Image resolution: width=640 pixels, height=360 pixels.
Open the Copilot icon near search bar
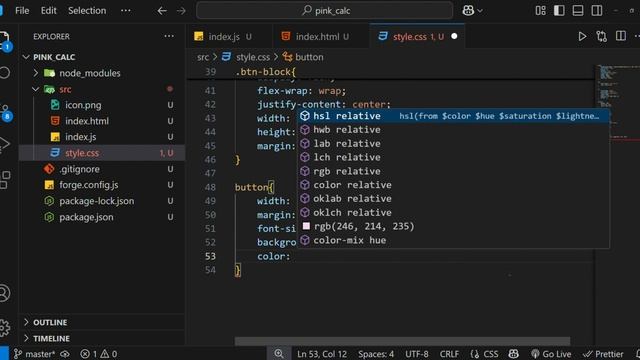point(468,11)
